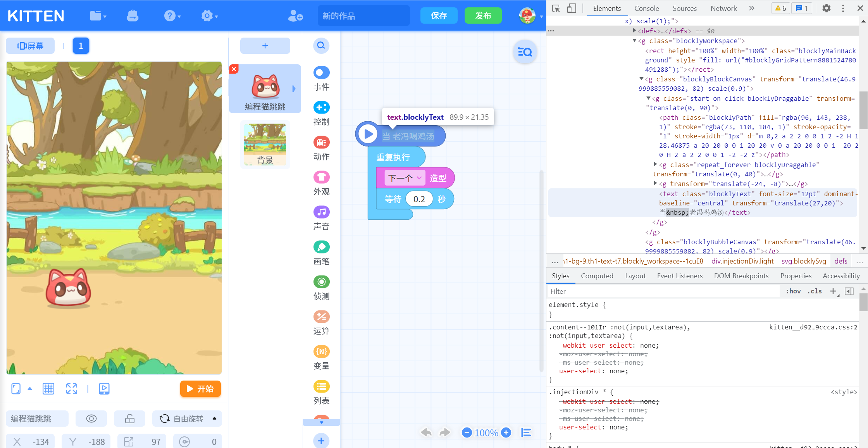Viewport: 868px width, 448px height.
Task: Open the help question mark menu
Action: 172,16
